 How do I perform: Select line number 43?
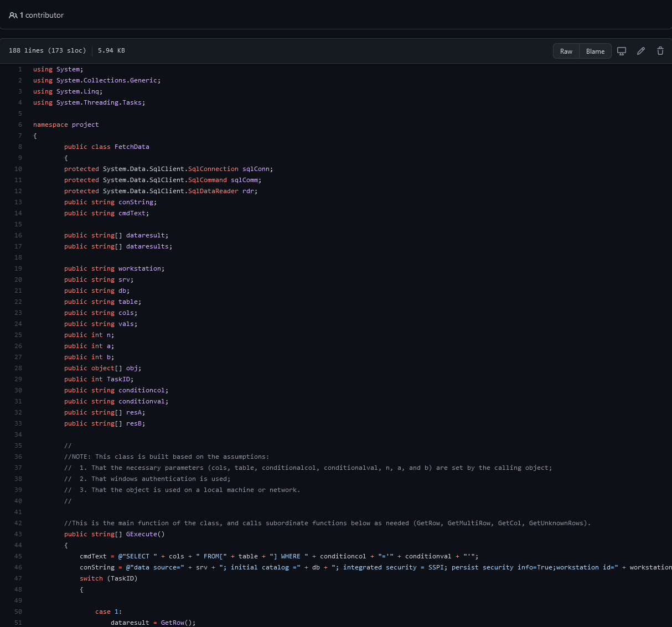pos(18,534)
